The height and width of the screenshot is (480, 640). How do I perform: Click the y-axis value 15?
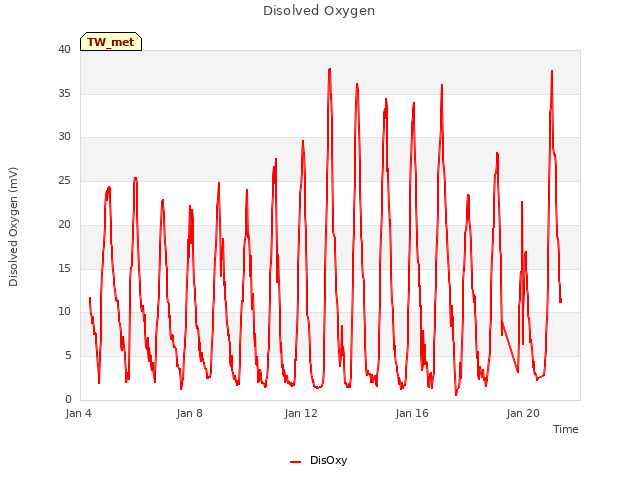click(x=64, y=268)
